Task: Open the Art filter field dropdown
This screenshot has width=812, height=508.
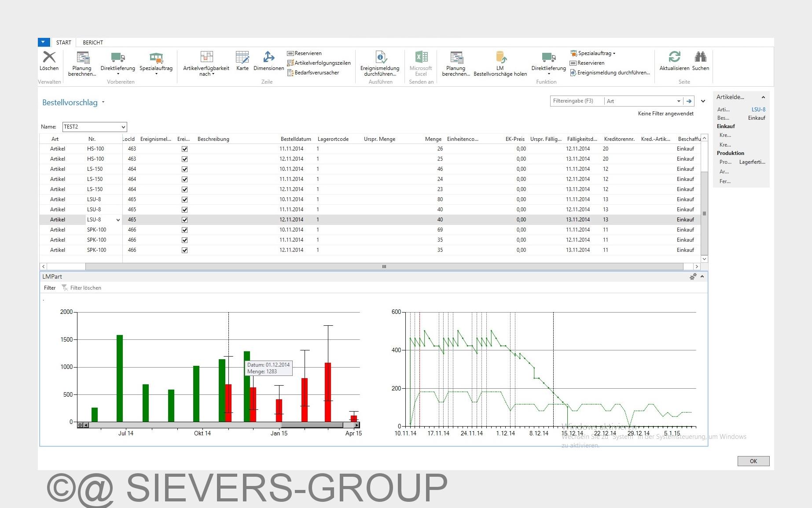Action: (x=679, y=101)
